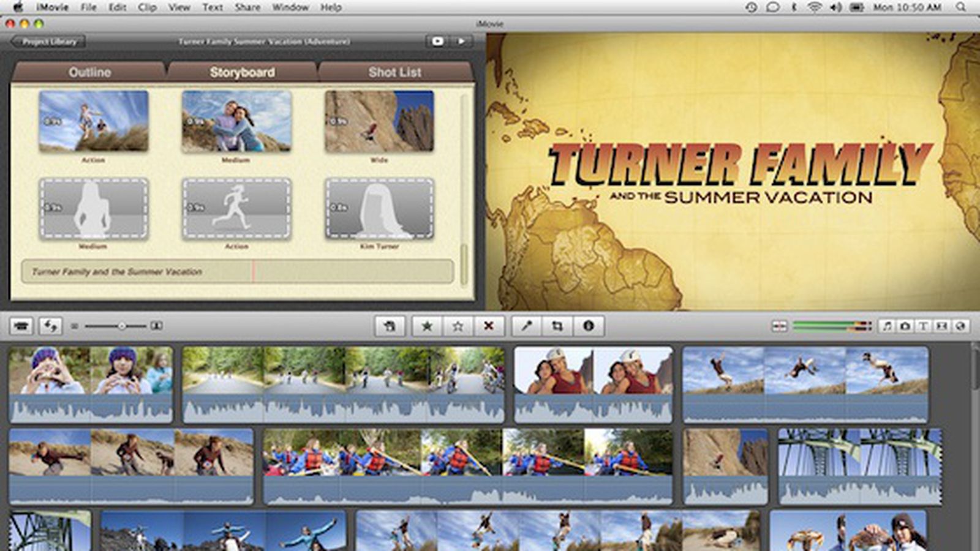980x551 pixels.
Task: Open the Edit menu
Action: tap(117, 7)
